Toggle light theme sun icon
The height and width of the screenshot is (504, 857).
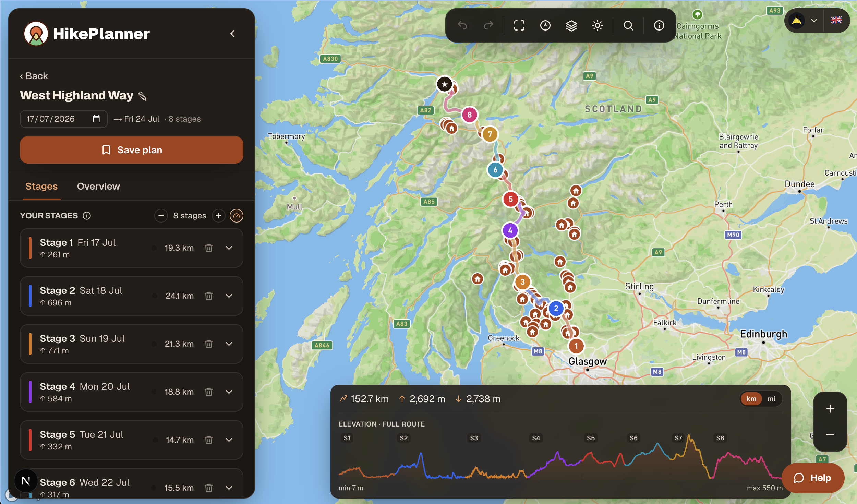pos(598,25)
